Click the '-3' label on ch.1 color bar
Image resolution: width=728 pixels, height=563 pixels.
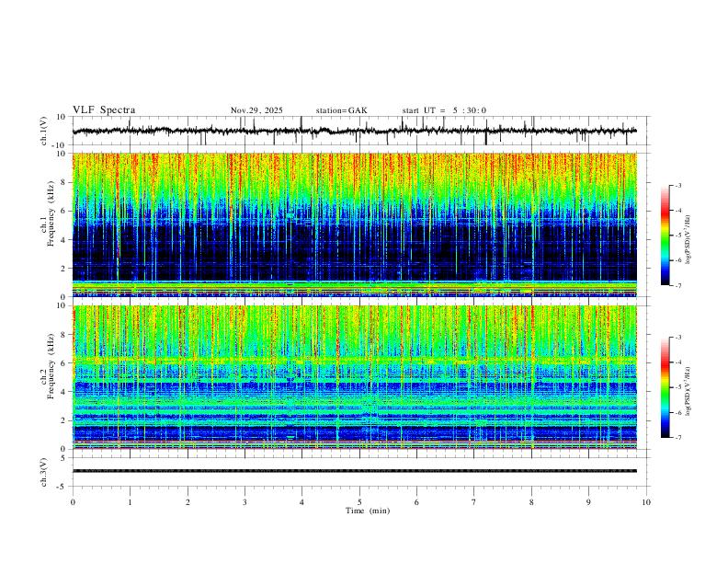(x=677, y=185)
